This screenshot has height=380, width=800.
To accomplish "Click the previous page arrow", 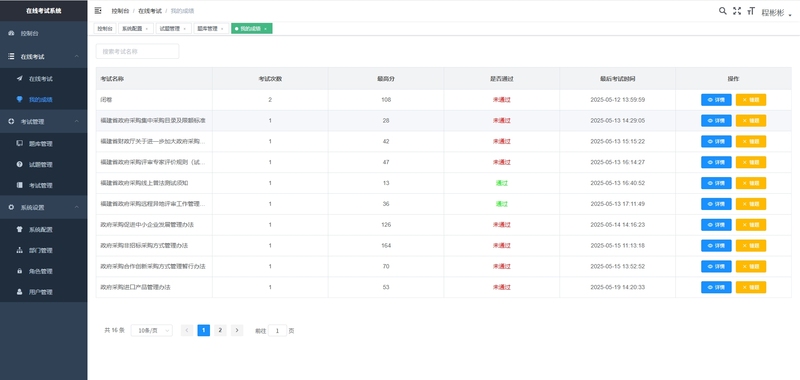I will [x=187, y=331].
